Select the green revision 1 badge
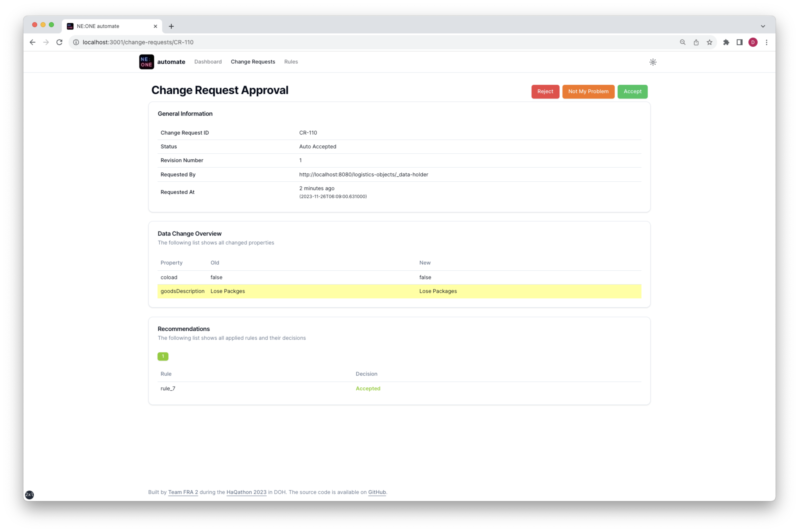This screenshot has width=799, height=532. point(163,356)
